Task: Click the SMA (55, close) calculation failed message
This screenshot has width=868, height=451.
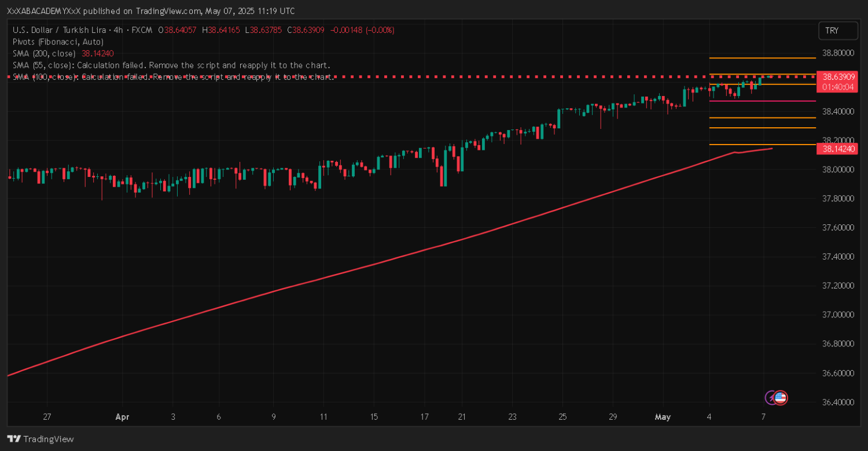Action: (171, 65)
